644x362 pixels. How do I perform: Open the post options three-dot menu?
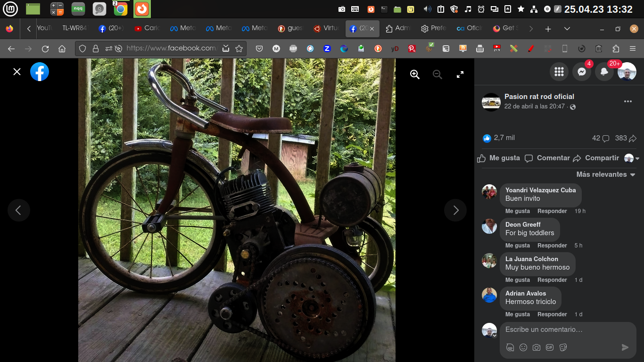pos(627,101)
